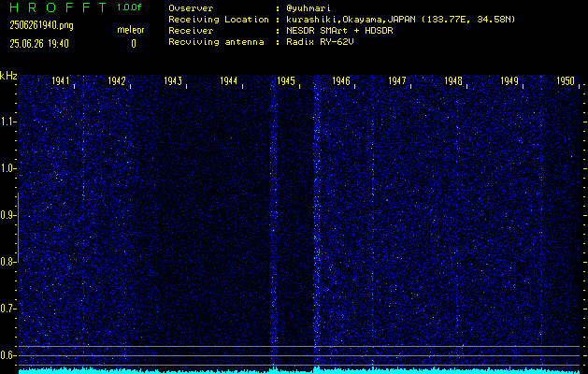This screenshot has width=588, height=374.
Task: Click the 1941 time marker
Action: point(61,80)
